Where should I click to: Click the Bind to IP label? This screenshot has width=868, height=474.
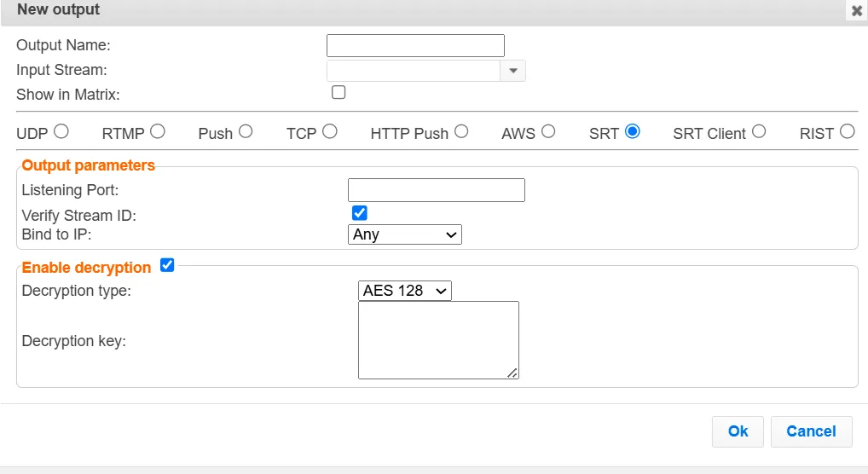click(x=56, y=234)
